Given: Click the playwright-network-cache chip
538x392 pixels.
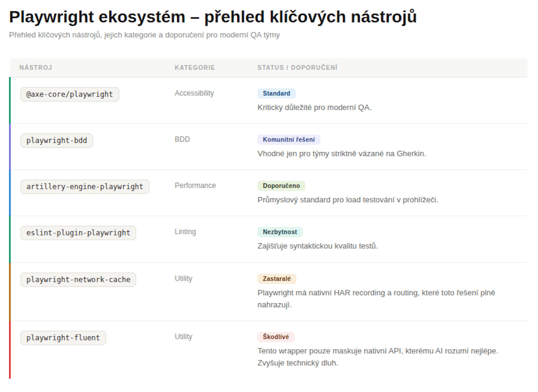Looking at the screenshot, I should click(78, 280).
